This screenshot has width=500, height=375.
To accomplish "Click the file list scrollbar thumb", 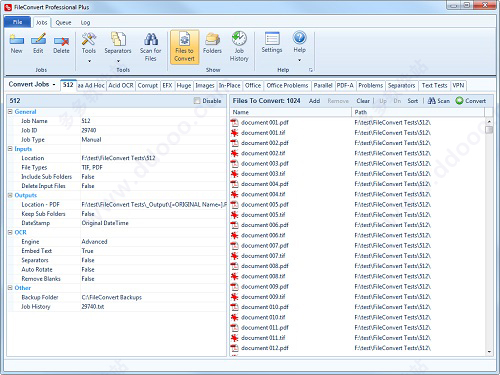I will point(489,129).
